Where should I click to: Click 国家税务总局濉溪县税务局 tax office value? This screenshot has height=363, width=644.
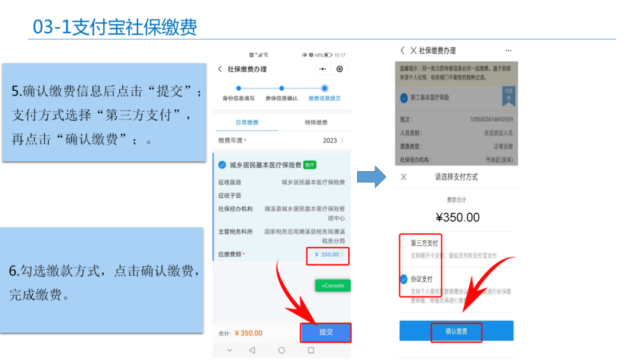point(304,236)
